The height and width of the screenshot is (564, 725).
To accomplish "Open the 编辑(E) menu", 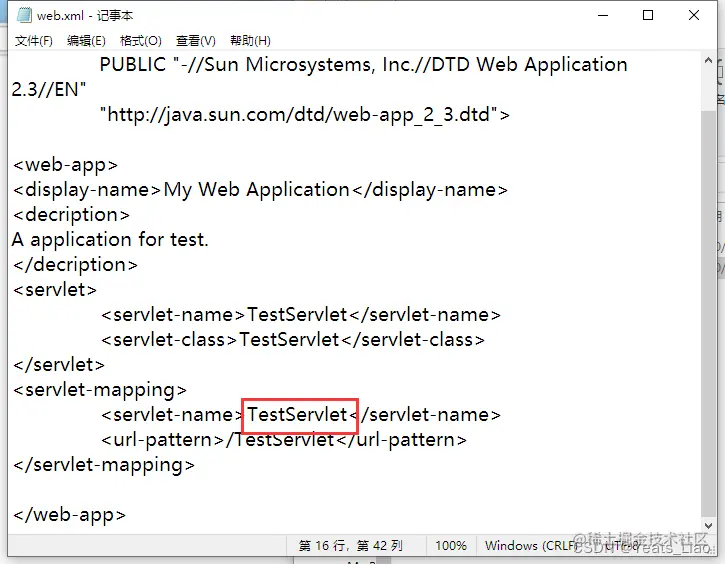I will coord(86,41).
